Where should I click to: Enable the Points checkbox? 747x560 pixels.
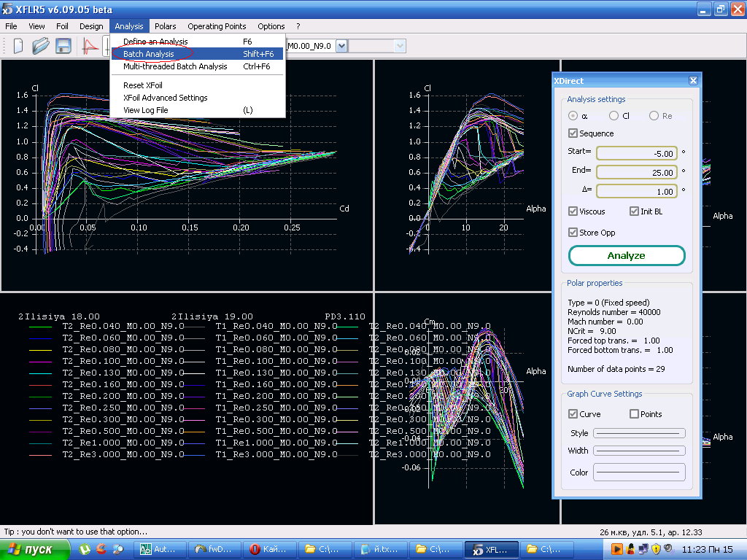click(x=634, y=414)
